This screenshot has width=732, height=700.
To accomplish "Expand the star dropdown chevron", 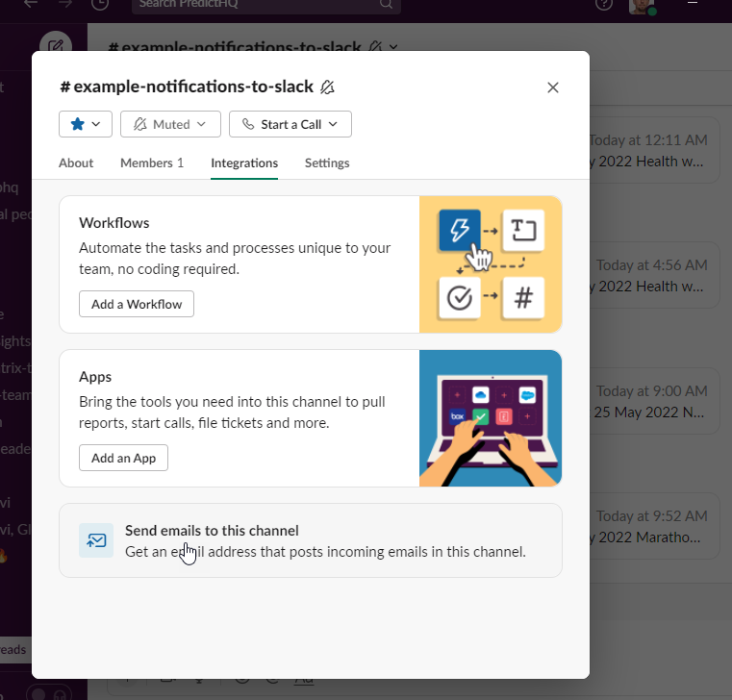I will 96,124.
